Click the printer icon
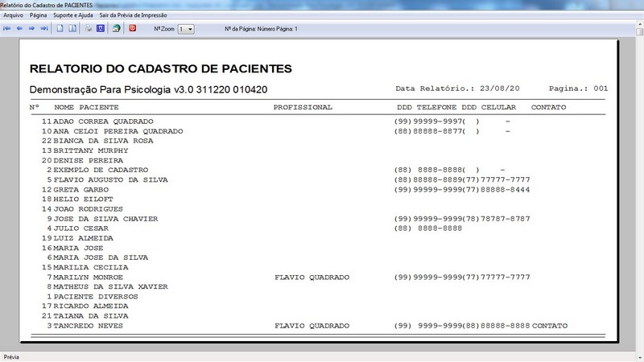 pos(89,29)
